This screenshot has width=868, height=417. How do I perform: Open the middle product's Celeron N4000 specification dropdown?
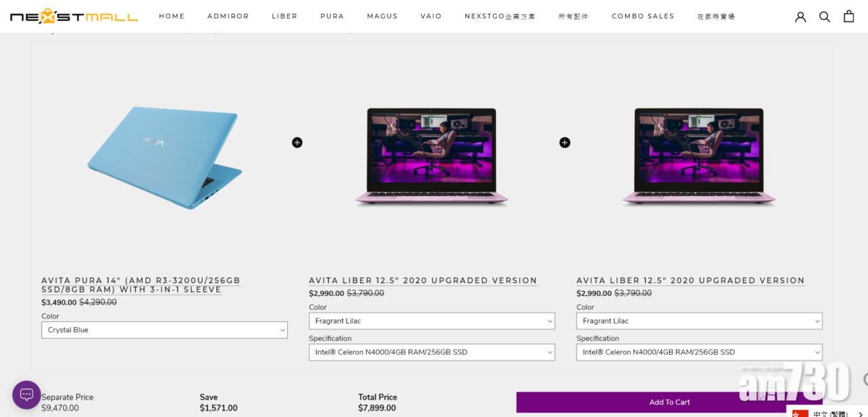tap(432, 352)
